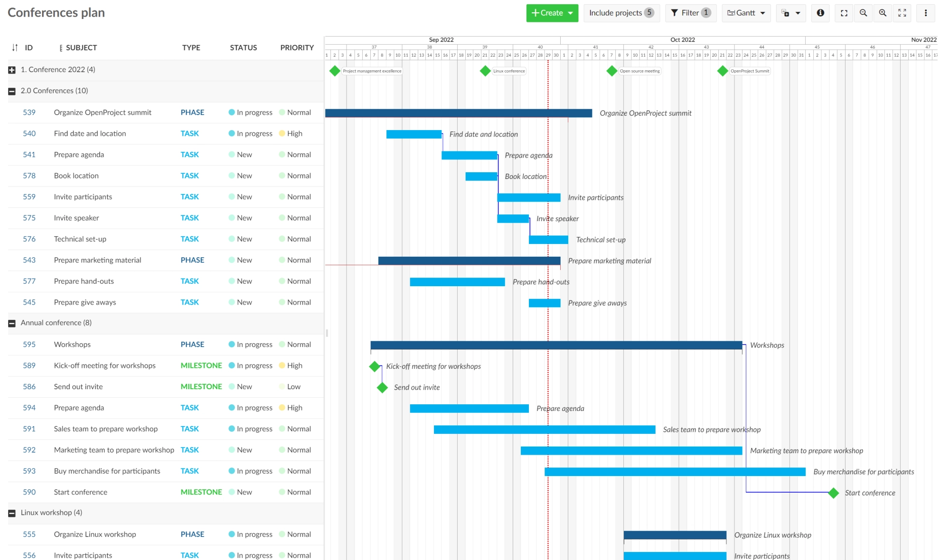940x560 pixels.
Task: Sort by the STATUS column header
Action: click(x=243, y=47)
